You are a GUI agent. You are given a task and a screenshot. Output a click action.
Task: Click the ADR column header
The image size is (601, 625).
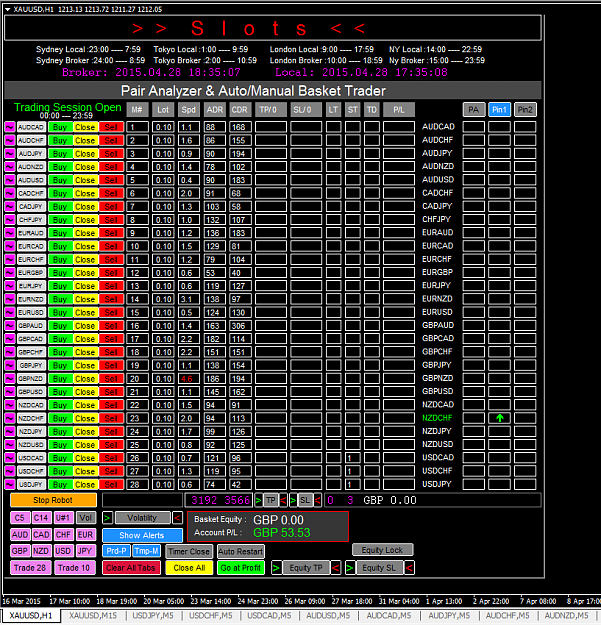click(x=214, y=110)
